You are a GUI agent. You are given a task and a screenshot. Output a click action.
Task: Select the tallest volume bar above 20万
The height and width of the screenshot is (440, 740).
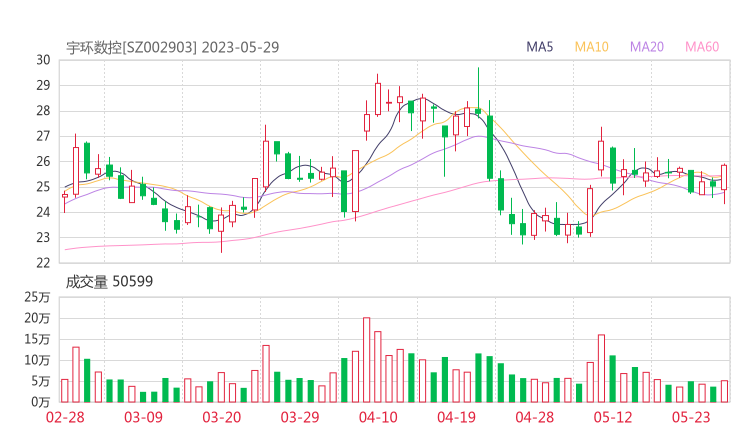pos(367,360)
